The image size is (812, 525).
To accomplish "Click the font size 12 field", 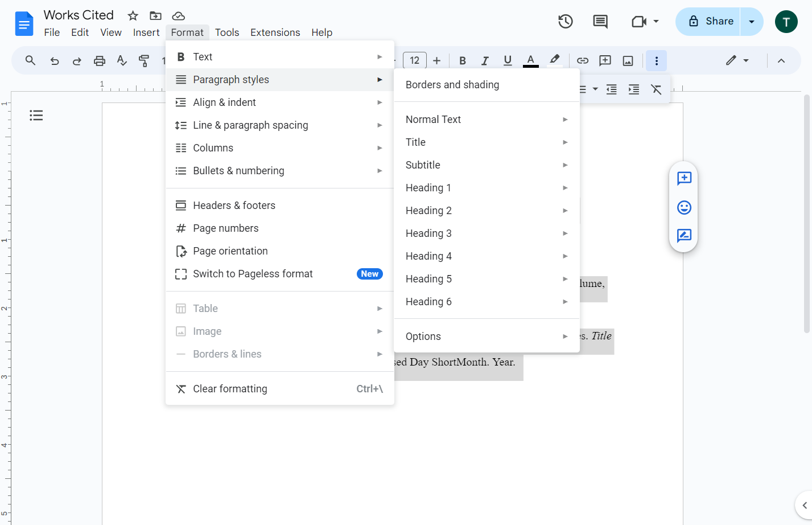I will click(x=415, y=60).
